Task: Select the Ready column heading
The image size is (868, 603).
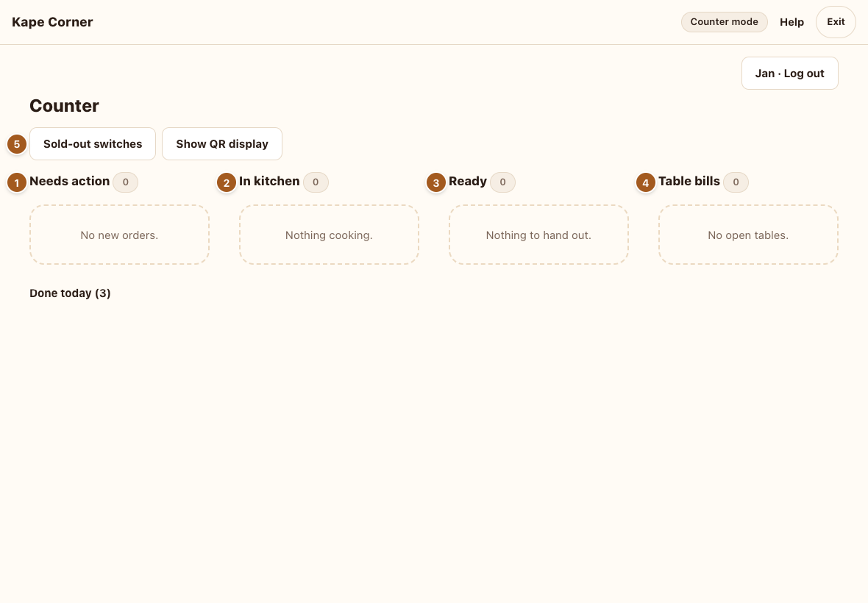Action: [x=468, y=182]
